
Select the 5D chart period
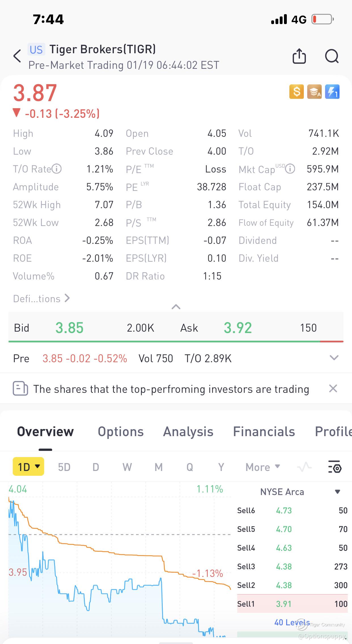click(x=64, y=467)
